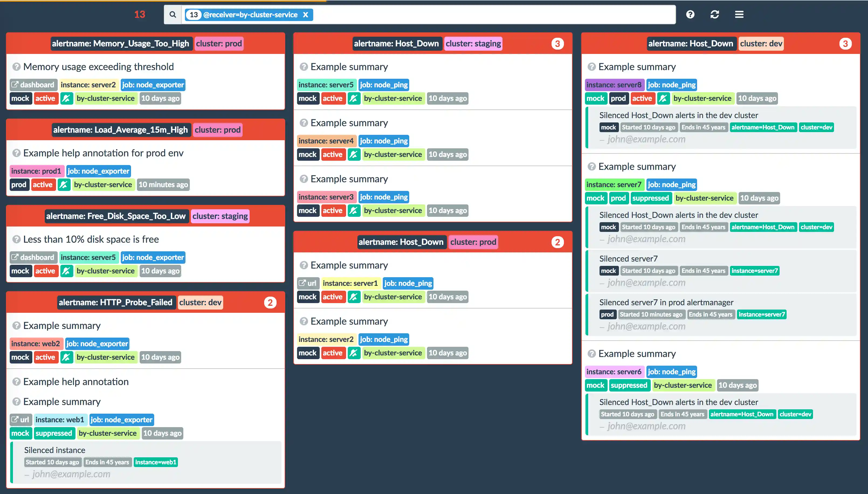
Task: Click the silence bell icon on server5 Host_Down alert
Action: click(354, 98)
